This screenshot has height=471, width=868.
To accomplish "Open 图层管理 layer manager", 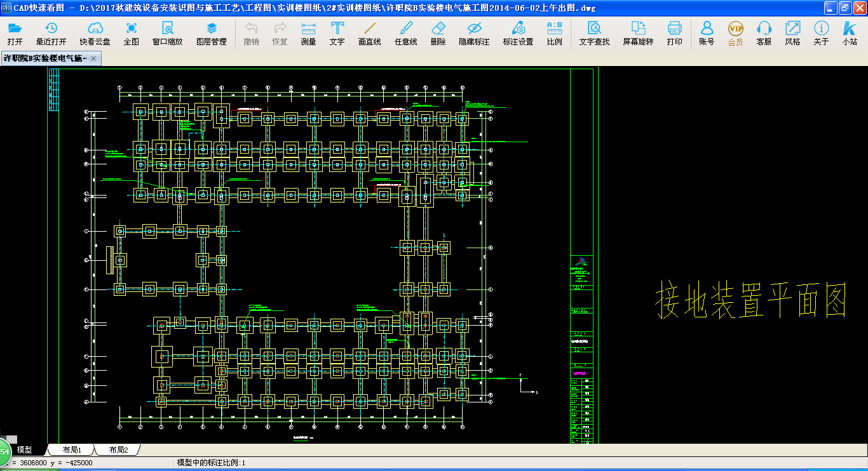I will click(211, 33).
